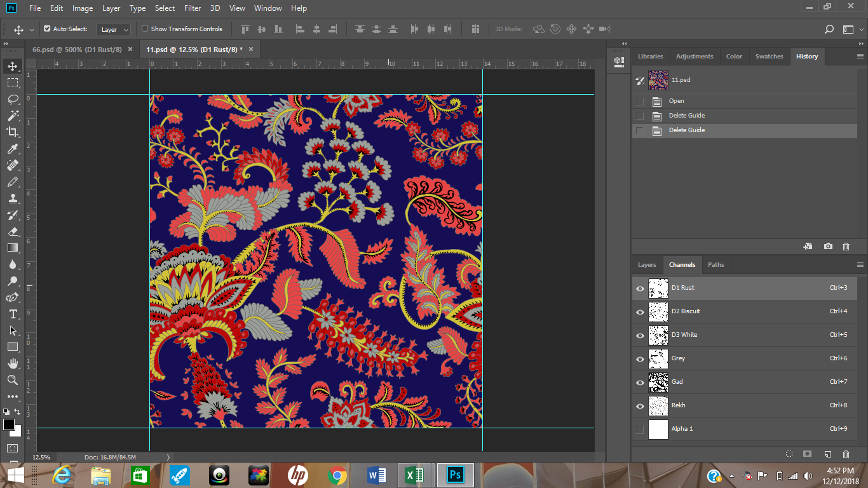Click the foreground color swatch
The image size is (868, 488).
[9, 424]
